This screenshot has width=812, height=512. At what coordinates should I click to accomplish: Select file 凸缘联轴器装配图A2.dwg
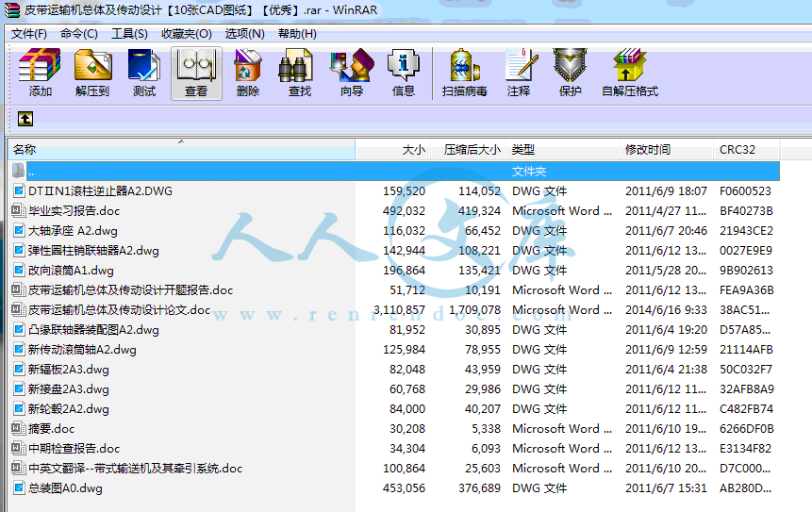click(93, 330)
